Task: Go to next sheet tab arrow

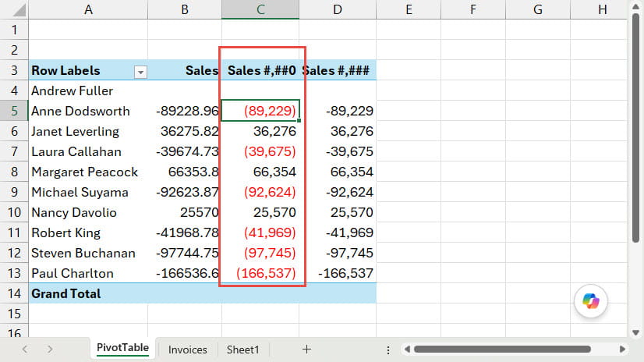Action: pyautogui.click(x=50, y=350)
